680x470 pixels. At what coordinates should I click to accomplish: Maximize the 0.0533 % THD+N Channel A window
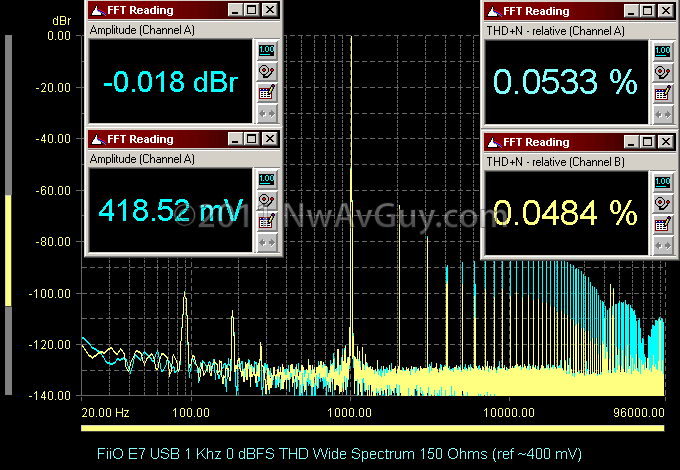point(648,10)
